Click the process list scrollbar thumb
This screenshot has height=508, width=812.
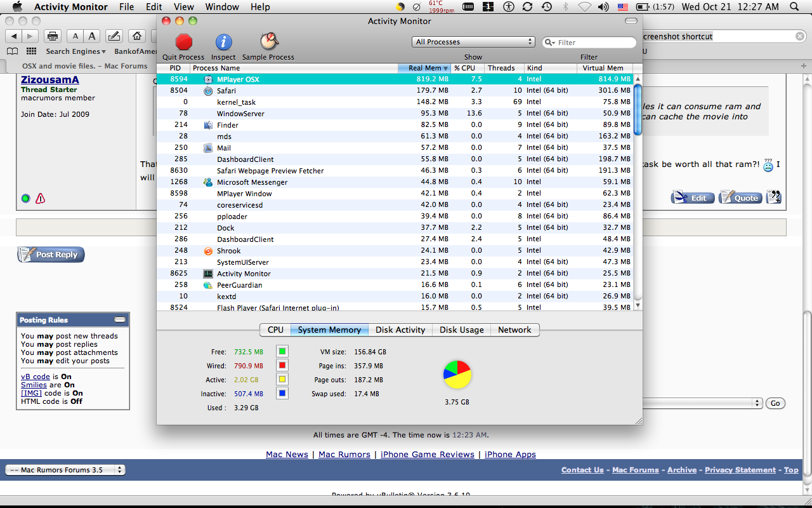pyautogui.click(x=638, y=109)
